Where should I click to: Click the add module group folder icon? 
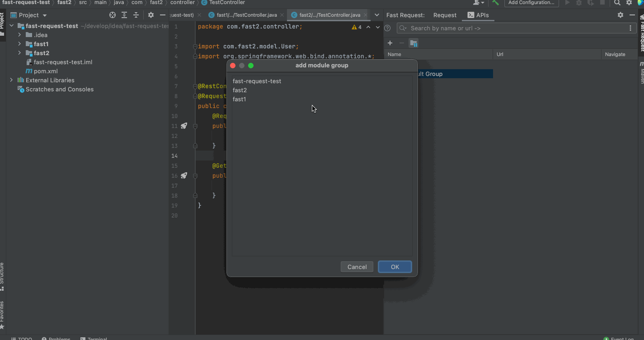414,43
